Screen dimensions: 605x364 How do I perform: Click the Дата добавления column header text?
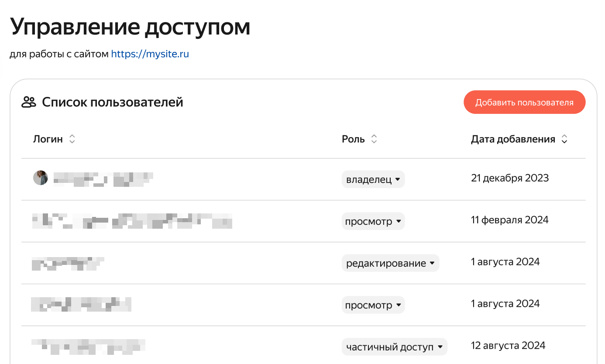513,139
